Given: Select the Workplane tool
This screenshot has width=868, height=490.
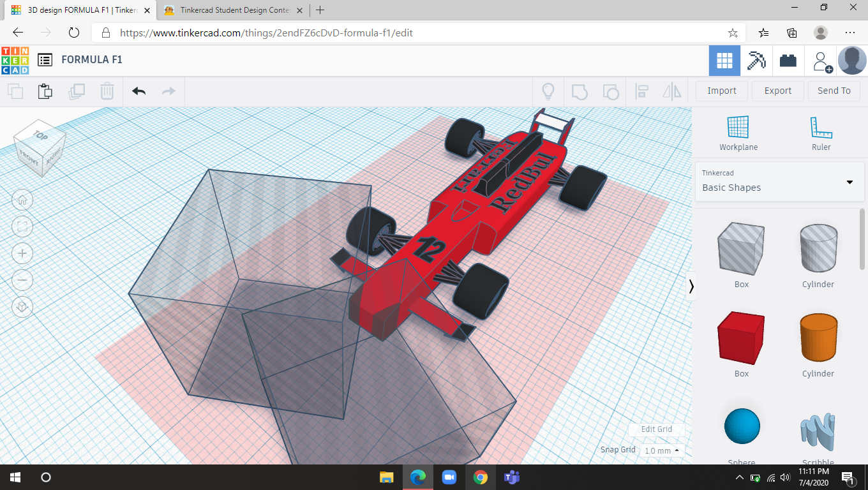Looking at the screenshot, I should coord(738,131).
